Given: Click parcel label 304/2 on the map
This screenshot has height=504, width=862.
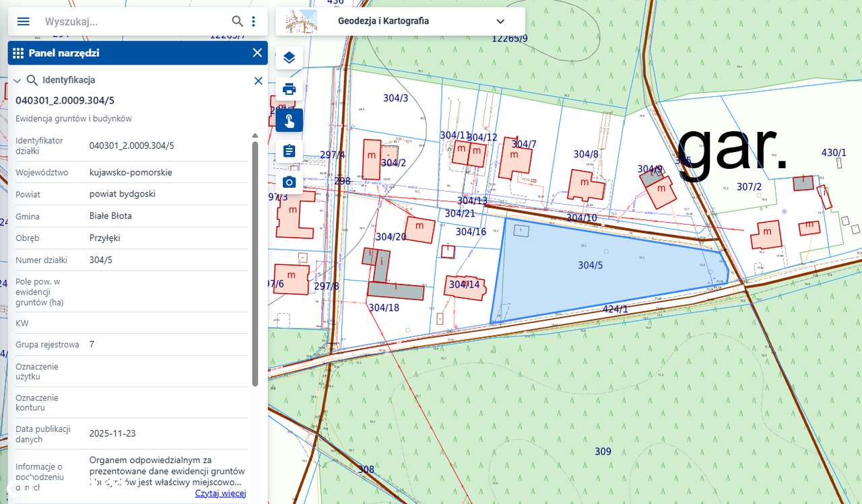Looking at the screenshot, I should click(x=394, y=163).
